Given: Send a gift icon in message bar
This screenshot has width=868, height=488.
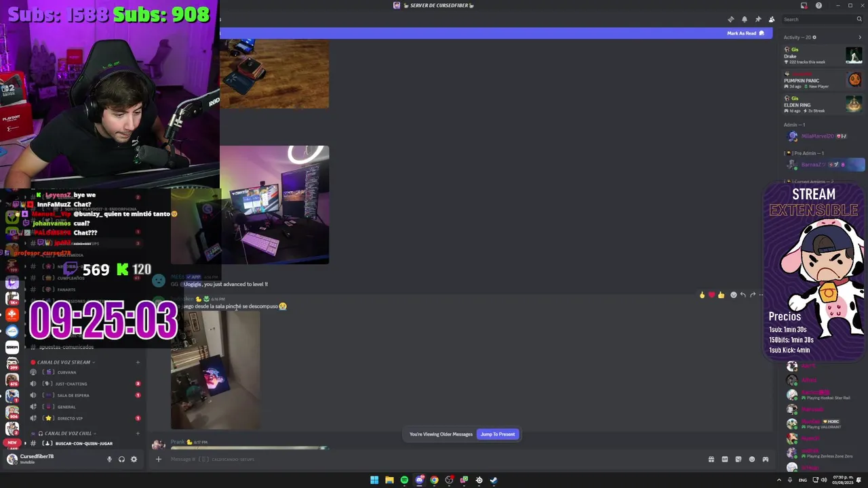Looking at the screenshot, I should click(x=711, y=459).
